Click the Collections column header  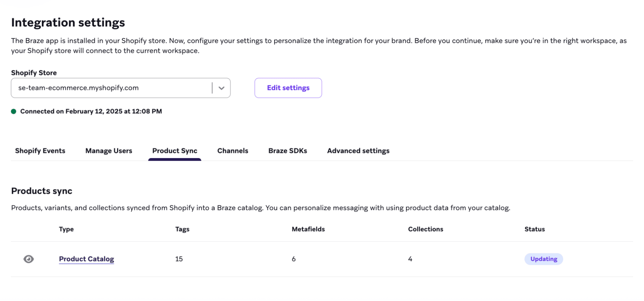(x=426, y=229)
